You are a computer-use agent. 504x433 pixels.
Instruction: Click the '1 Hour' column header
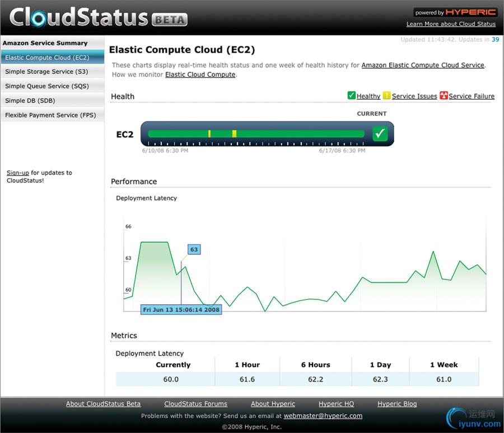click(247, 365)
